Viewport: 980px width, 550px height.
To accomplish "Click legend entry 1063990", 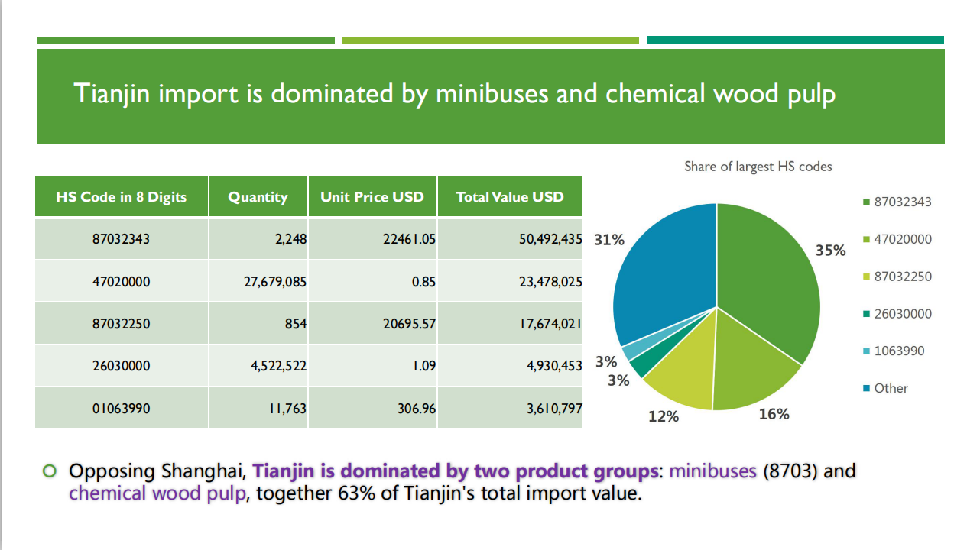I will [894, 351].
